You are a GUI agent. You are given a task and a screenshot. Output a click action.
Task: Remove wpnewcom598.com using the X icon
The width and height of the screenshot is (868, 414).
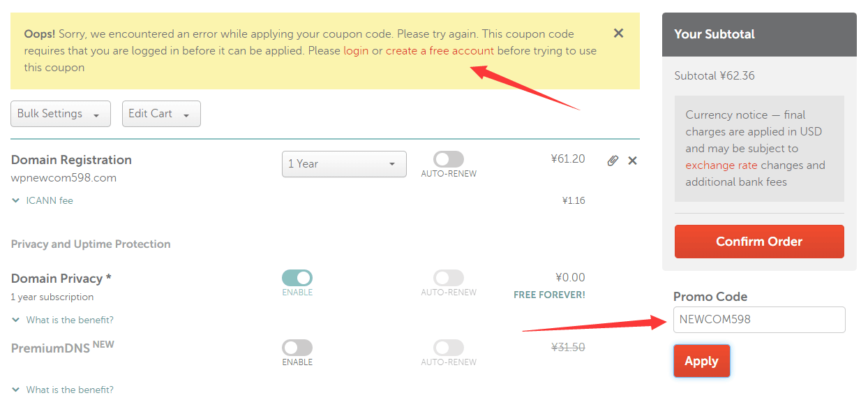(x=632, y=160)
